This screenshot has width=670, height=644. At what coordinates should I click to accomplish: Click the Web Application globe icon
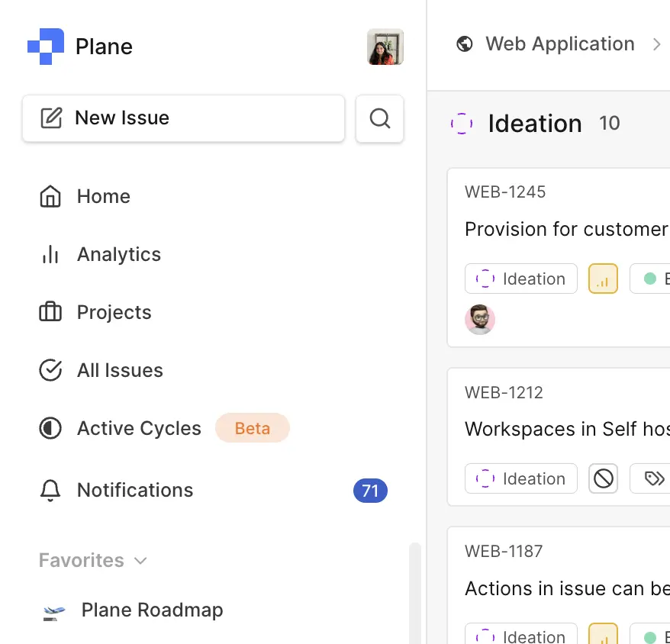point(464,44)
